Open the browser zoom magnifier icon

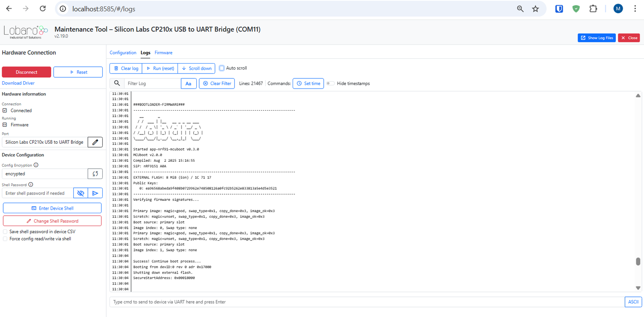click(520, 9)
